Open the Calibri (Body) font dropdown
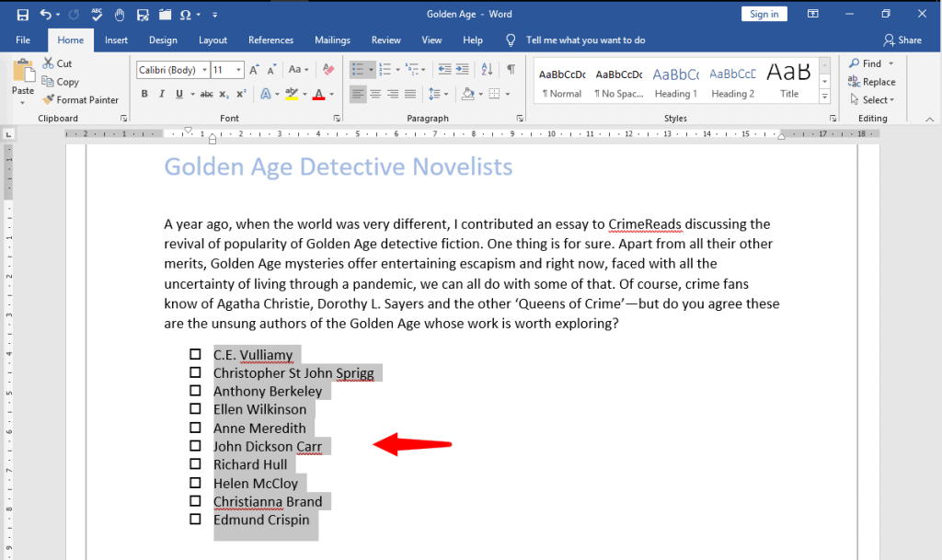 (204, 70)
